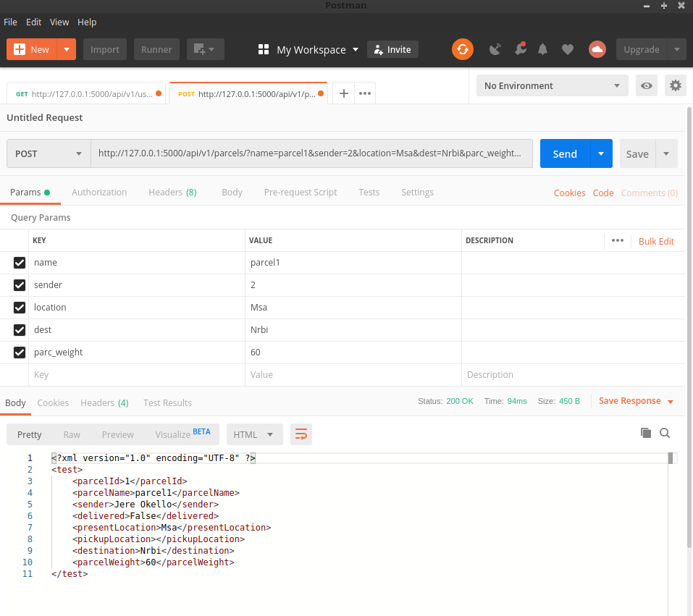Click the New button plus icon
The height and width of the screenshot is (616, 693).
20,49
